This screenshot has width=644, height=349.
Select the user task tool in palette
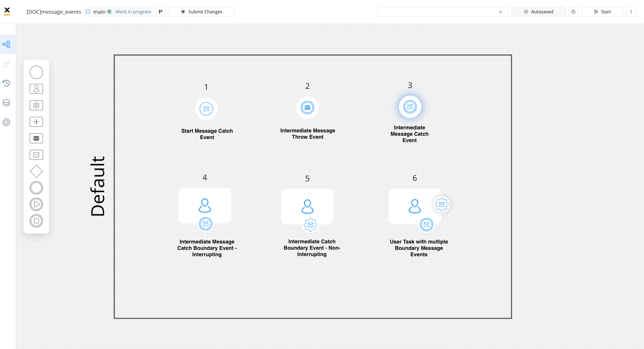[36, 89]
